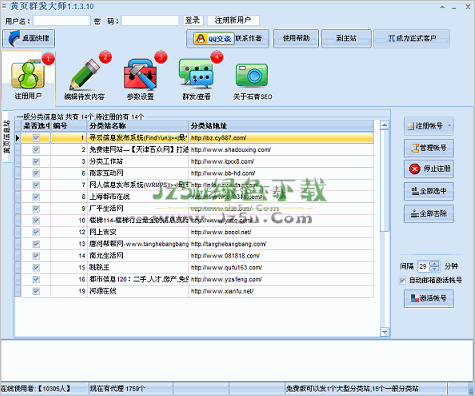
Task: Toggle checkbox for row 1
Action: (x=36, y=138)
